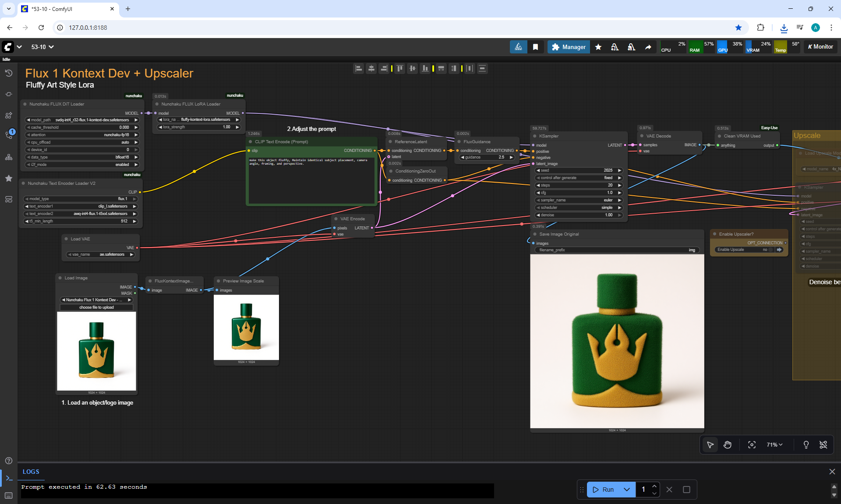Toggle link visibility icon
The image size is (841, 504).
823,445
